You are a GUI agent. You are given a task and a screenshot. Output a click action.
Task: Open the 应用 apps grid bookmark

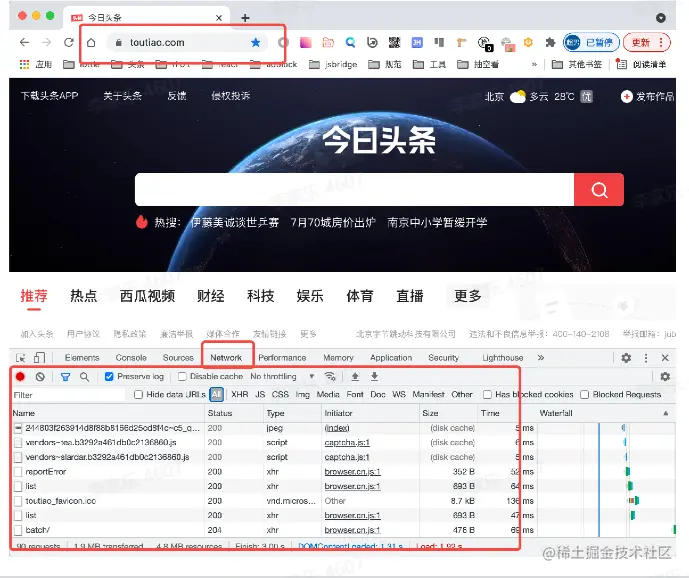coord(36,65)
